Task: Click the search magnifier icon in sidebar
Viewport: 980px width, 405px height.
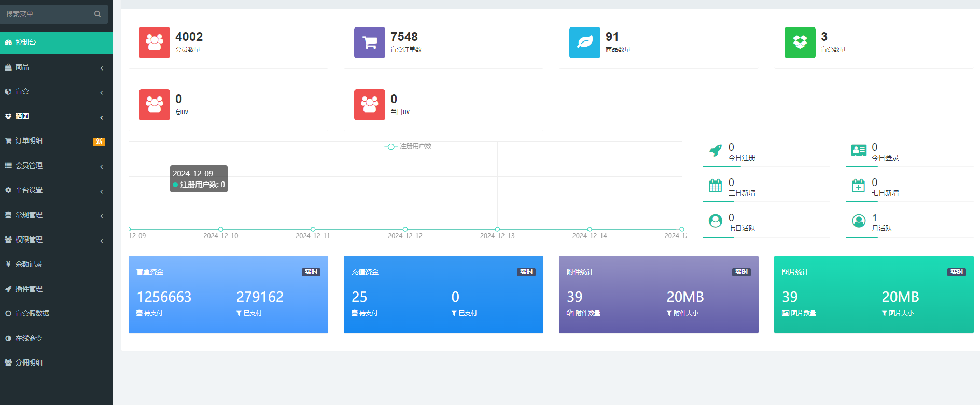Action: click(x=97, y=14)
